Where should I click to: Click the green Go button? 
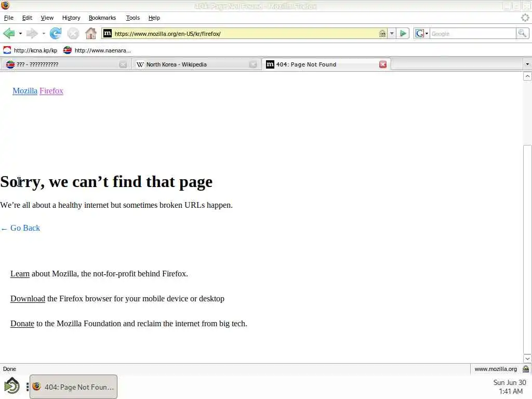pos(403,34)
